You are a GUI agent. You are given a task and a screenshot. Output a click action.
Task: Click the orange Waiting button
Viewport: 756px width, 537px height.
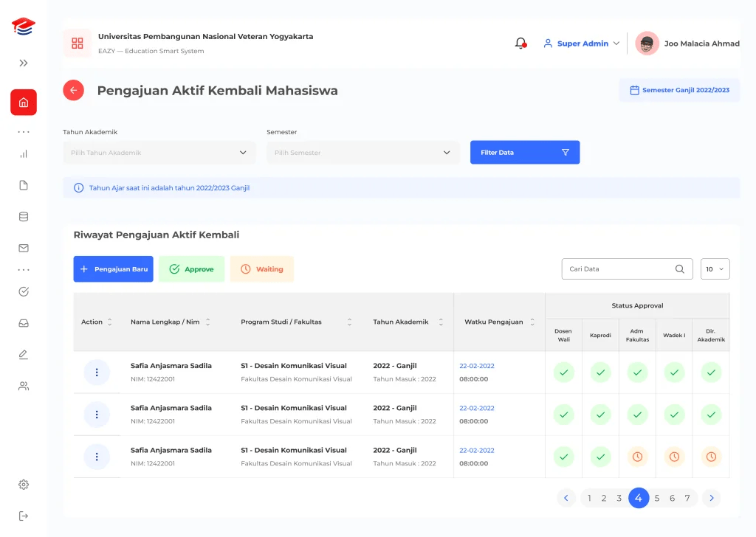click(x=262, y=268)
